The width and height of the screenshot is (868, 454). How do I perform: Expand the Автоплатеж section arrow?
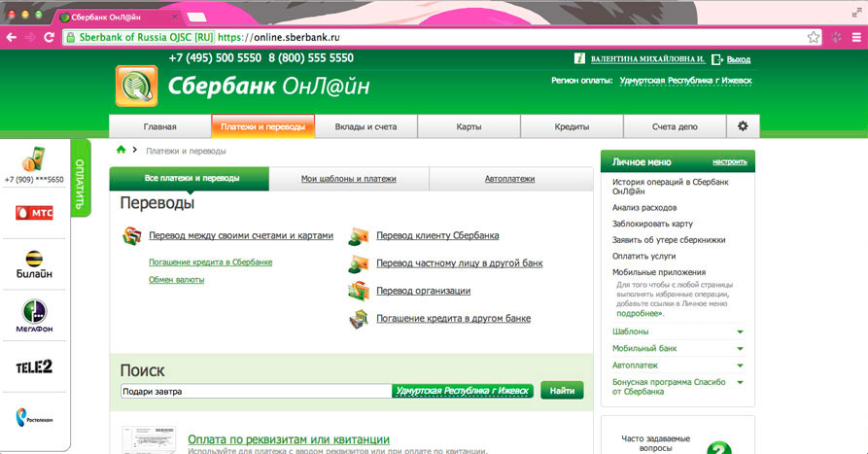(x=740, y=366)
